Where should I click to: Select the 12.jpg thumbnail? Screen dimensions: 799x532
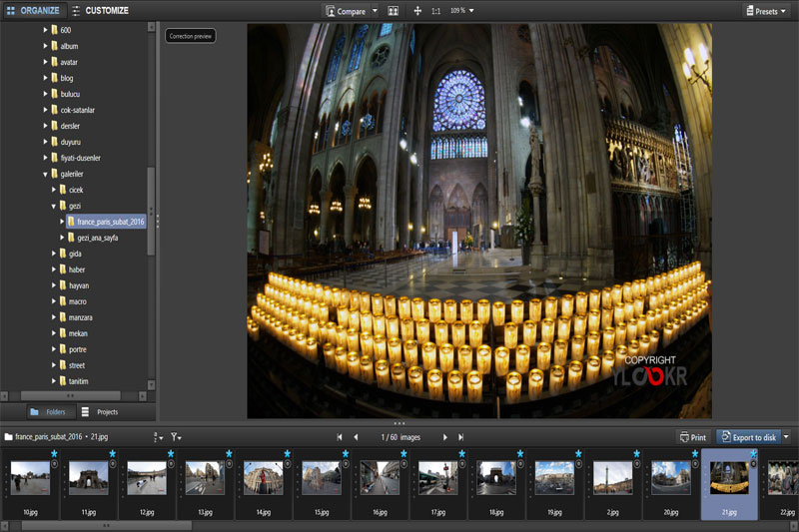pyautogui.click(x=147, y=478)
